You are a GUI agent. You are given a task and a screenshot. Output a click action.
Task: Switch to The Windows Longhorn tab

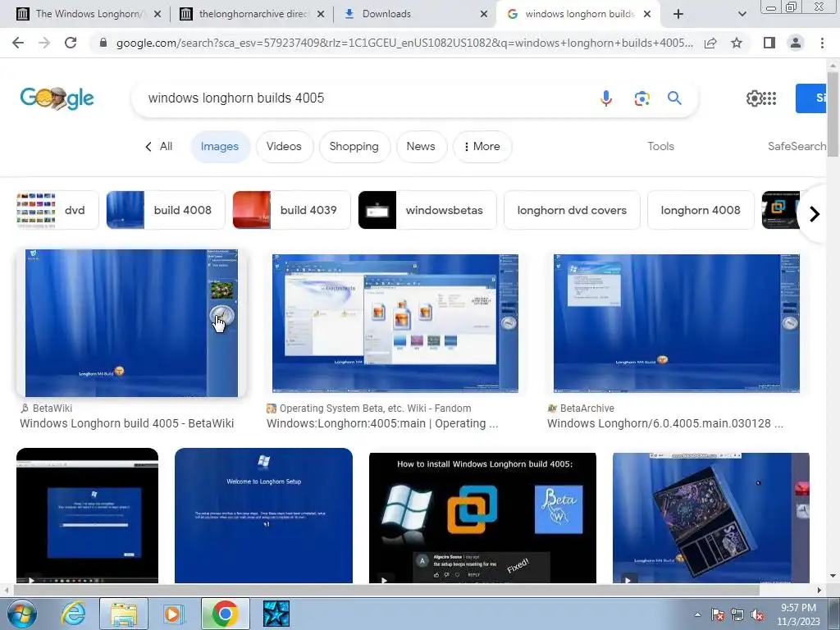click(89, 14)
